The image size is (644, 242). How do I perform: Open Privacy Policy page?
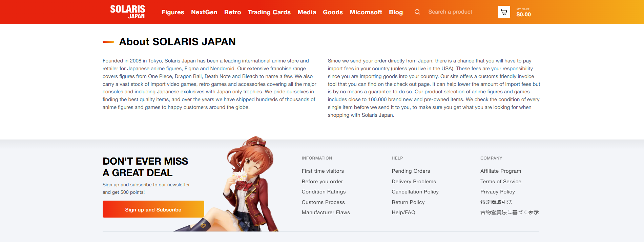click(x=498, y=192)
